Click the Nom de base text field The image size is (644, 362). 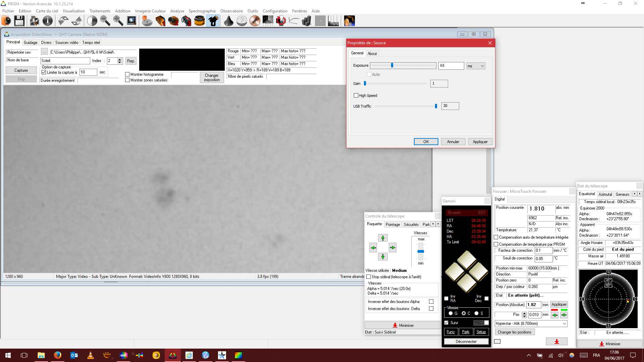click(x=65, y=61)
